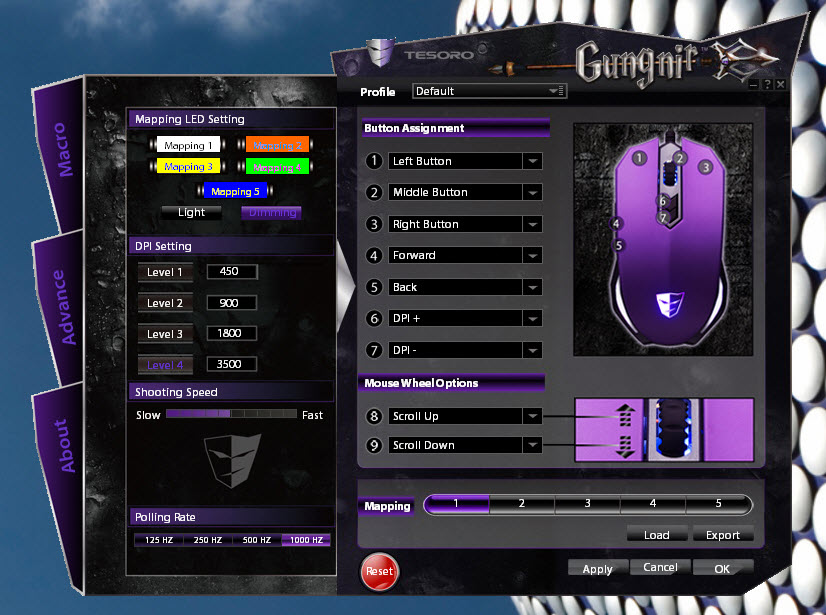Click the Level 4 DPI field showing 3500
This screenshot has width=826, height=615.
(x=232, y=364)
